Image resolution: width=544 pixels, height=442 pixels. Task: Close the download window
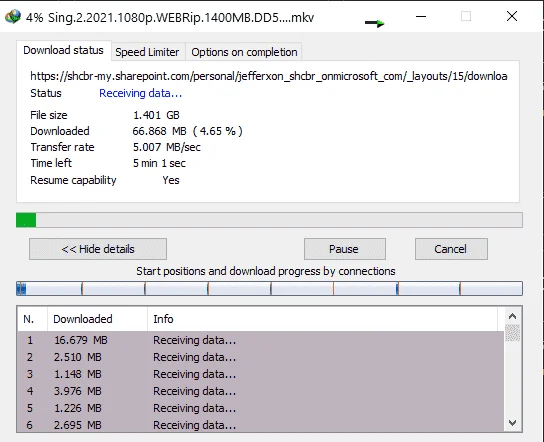(x=512, y=16)
